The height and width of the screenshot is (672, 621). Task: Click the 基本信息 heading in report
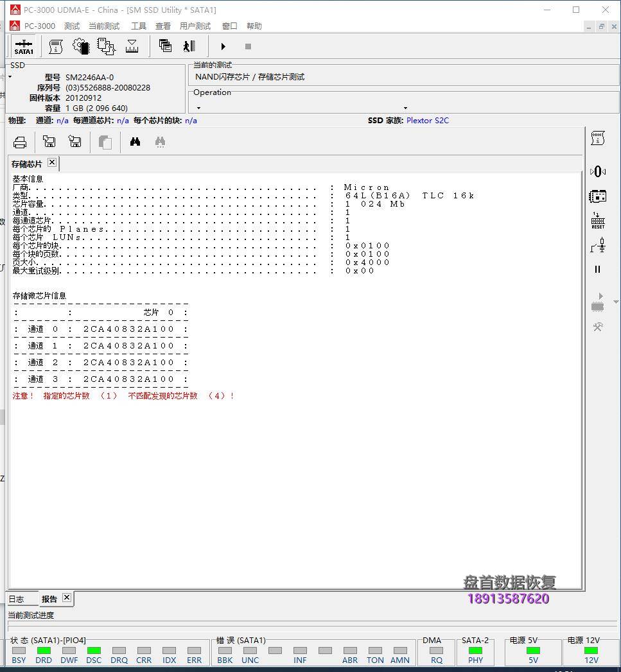click(28, 178)
